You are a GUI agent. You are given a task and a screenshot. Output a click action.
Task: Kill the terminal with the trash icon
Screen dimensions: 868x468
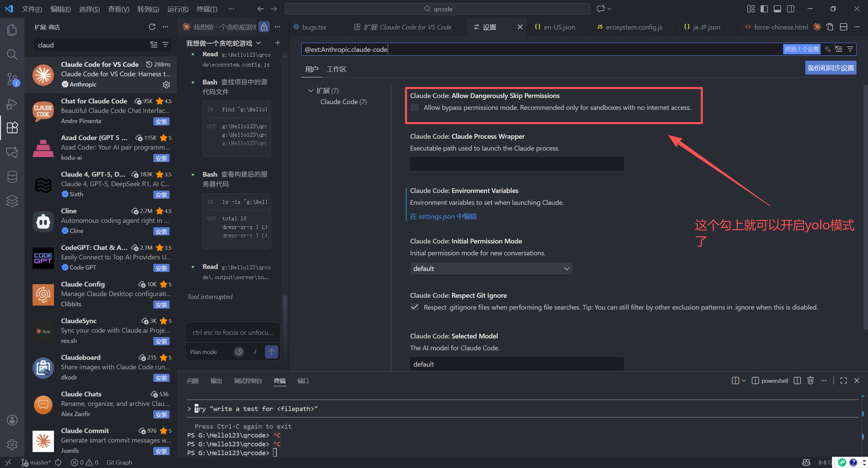click(x=810, y=381)
